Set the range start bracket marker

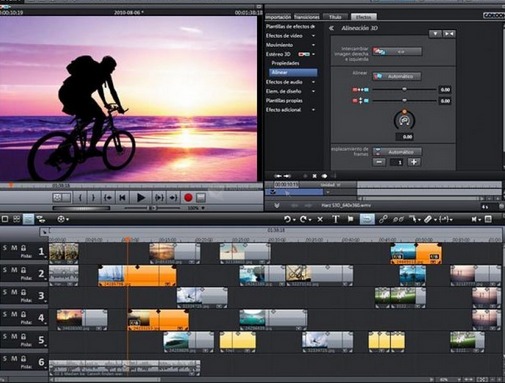click(80, 198)
